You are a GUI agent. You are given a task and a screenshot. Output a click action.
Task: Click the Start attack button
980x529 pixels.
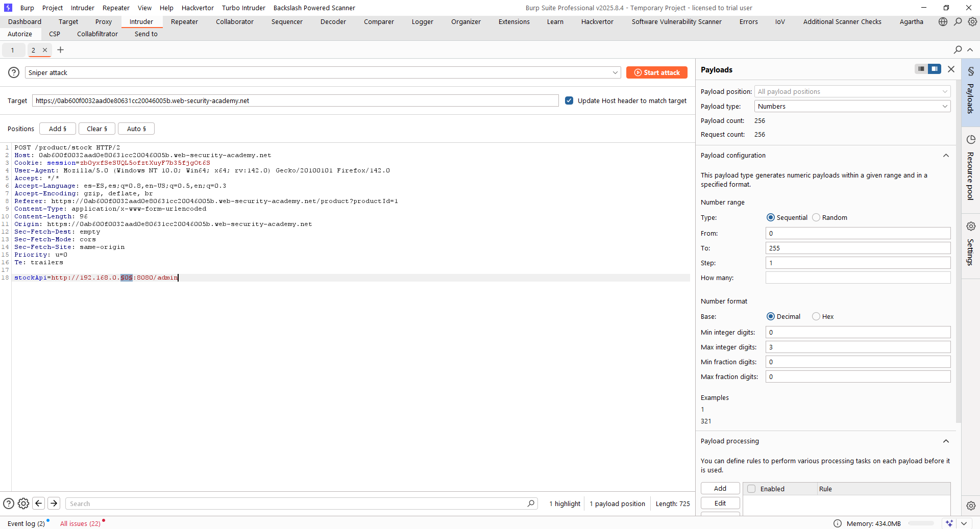tap(656, 72)
